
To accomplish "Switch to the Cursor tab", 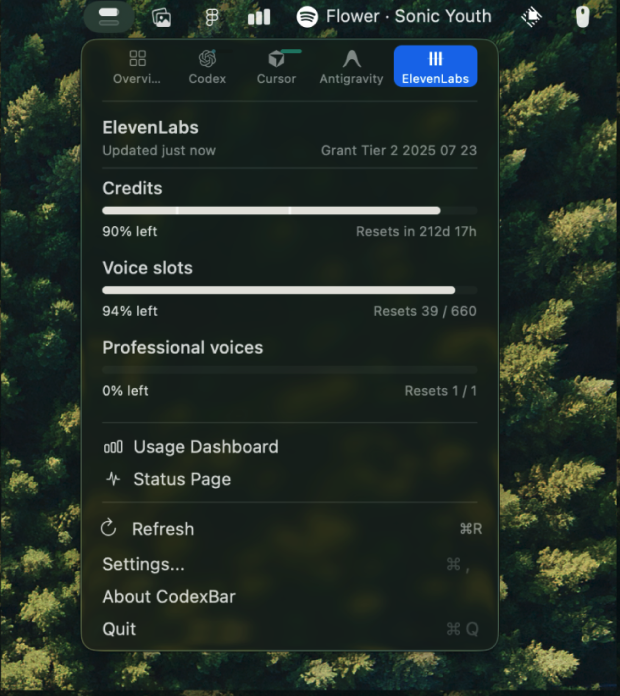I will pos(276,67).
